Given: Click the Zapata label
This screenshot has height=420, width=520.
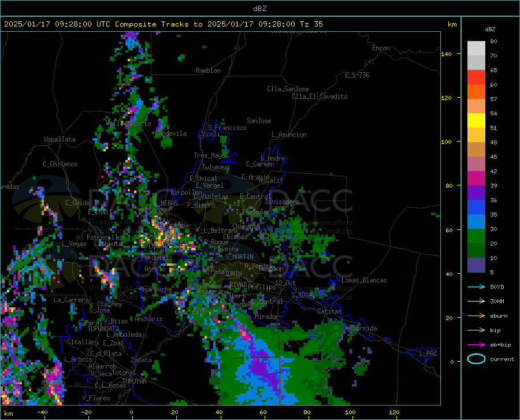Looking at the screenshot, I should (x=142, y=360).
